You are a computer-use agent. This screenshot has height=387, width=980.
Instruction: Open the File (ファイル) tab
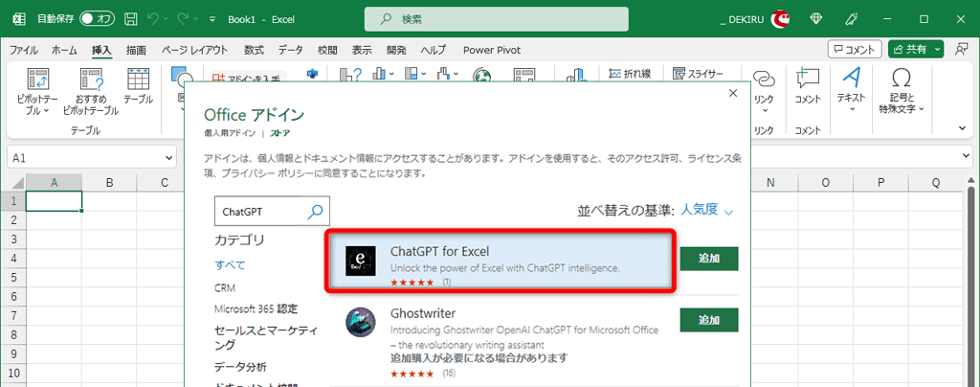[23, 50]
